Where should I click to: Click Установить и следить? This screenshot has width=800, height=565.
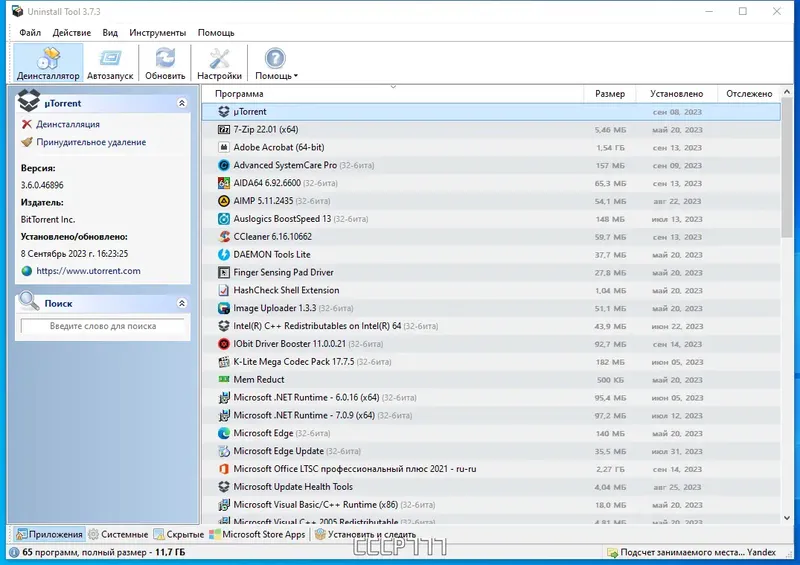(365, 534)
